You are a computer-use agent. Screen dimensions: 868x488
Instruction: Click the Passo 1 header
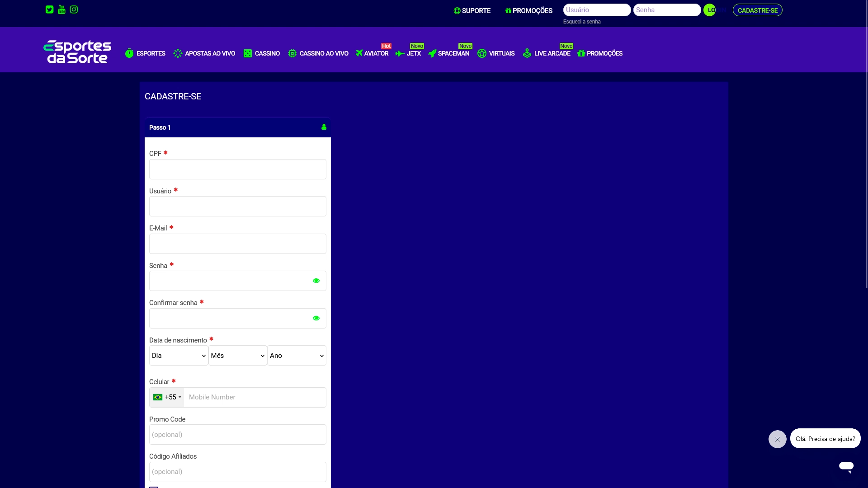238,127
